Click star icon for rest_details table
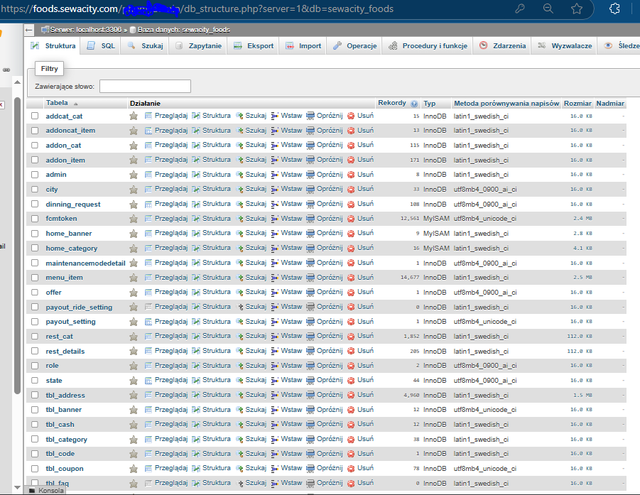The width and height of the screenshot is (640, 495). (133, 351)
